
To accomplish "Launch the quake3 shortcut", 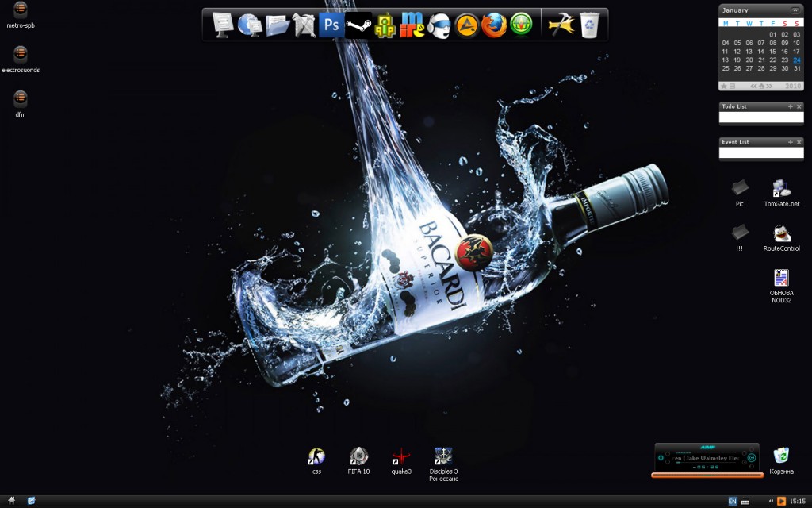I will [x=401, y=461].
